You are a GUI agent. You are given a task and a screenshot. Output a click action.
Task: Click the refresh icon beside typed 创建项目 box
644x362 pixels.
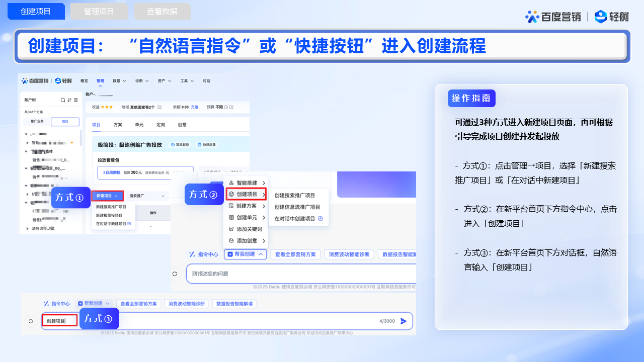tap(31, 321)
